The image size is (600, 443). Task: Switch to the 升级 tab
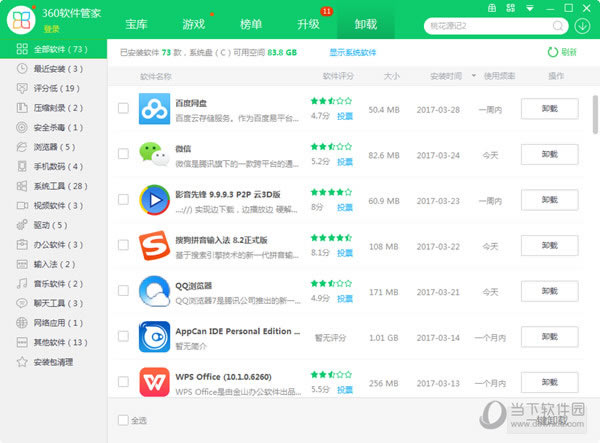(x=308, y=24)
